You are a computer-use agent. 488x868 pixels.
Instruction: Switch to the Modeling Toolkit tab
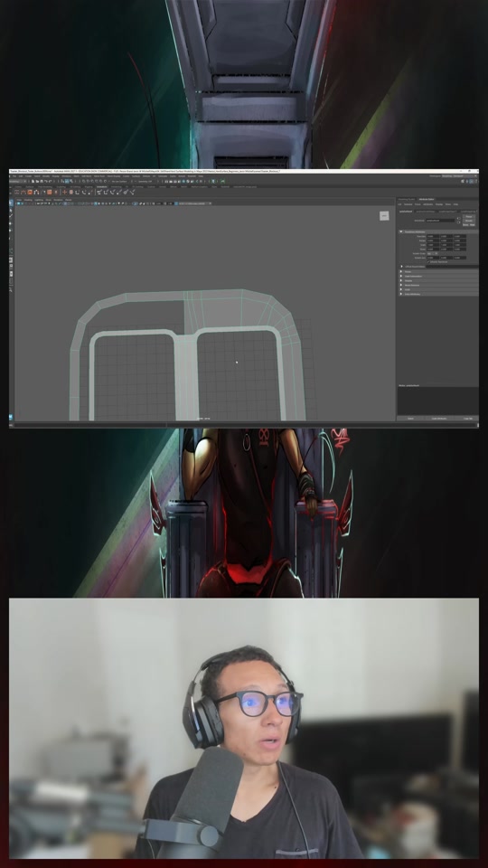point(407,199)
